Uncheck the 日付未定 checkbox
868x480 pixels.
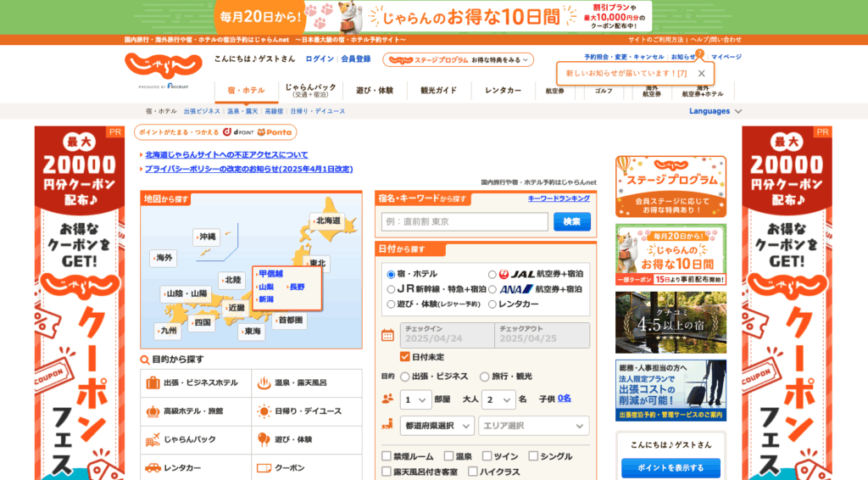tap(404, 356)
